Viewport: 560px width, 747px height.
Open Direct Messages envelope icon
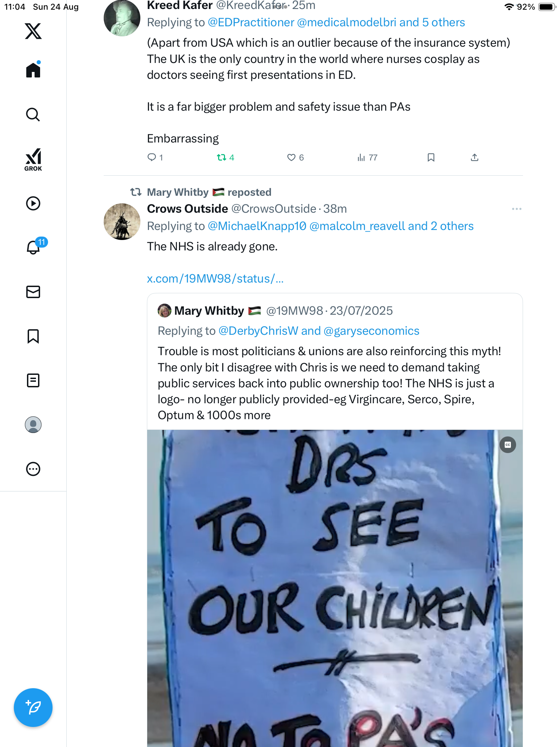[33, 292]
